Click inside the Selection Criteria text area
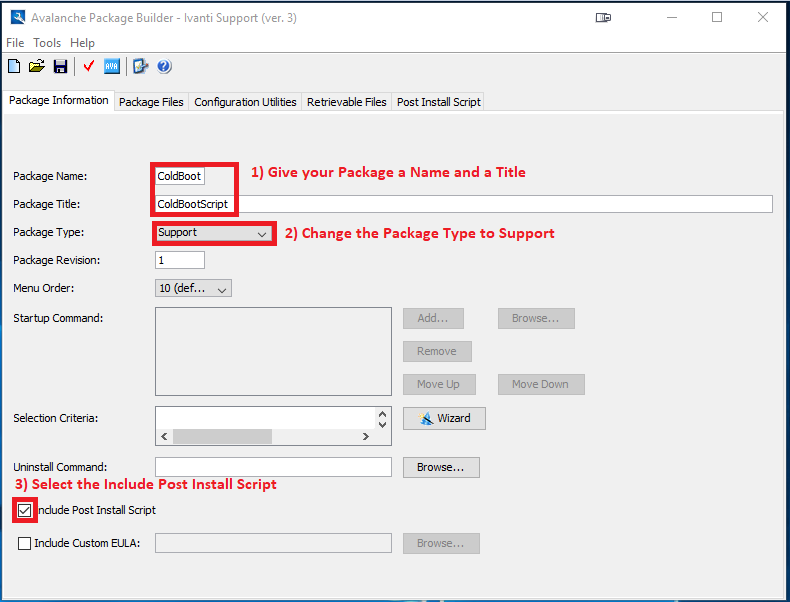Viewport: 790px width, 602px height. (266, 418)
